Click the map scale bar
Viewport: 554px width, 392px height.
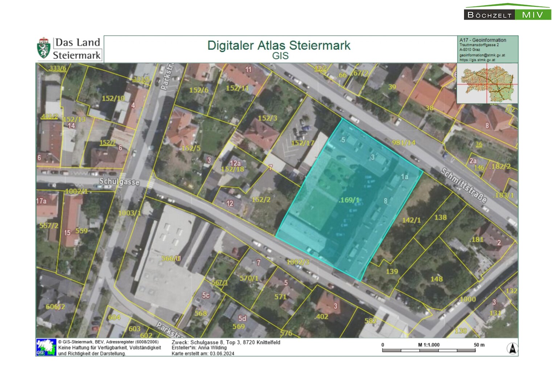[428, 350]
